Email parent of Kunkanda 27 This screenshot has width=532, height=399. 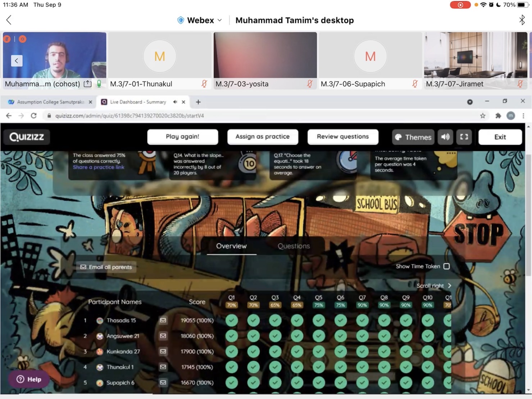tap(163, 351)
